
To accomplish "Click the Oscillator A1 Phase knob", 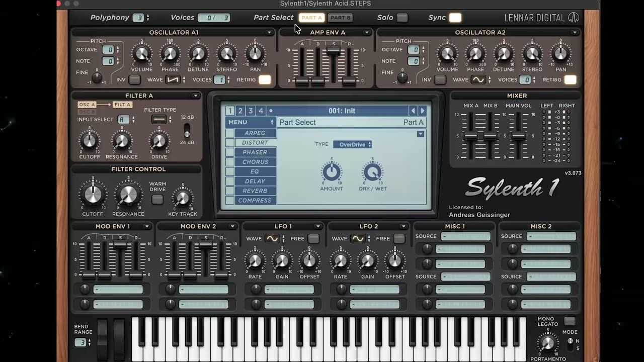I will pos(170,54).
